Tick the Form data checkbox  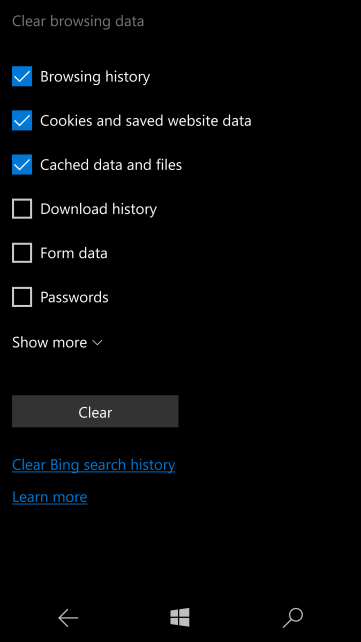tap(22, 253)
